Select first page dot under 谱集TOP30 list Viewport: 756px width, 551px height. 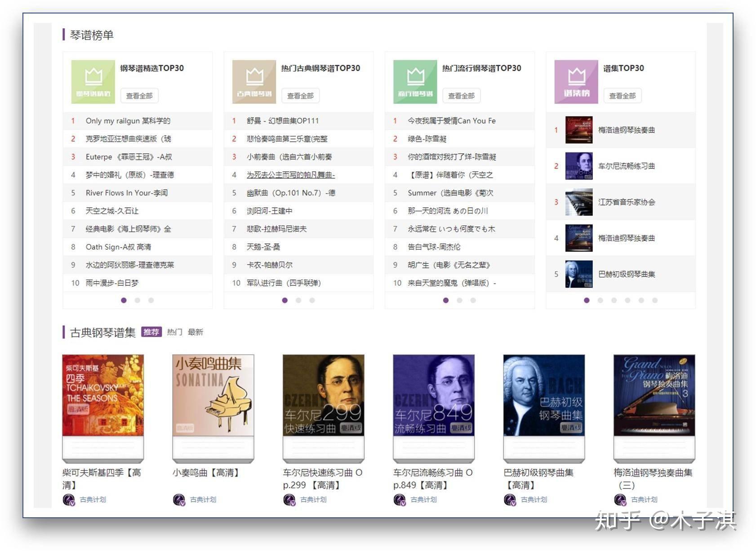(587, 300)
